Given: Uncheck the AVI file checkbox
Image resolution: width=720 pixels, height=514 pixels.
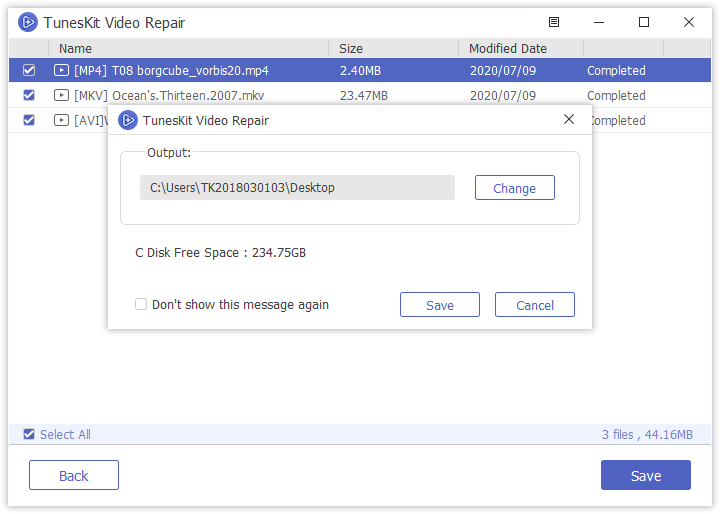Looking at the screenshot, I should pos(29,120).
